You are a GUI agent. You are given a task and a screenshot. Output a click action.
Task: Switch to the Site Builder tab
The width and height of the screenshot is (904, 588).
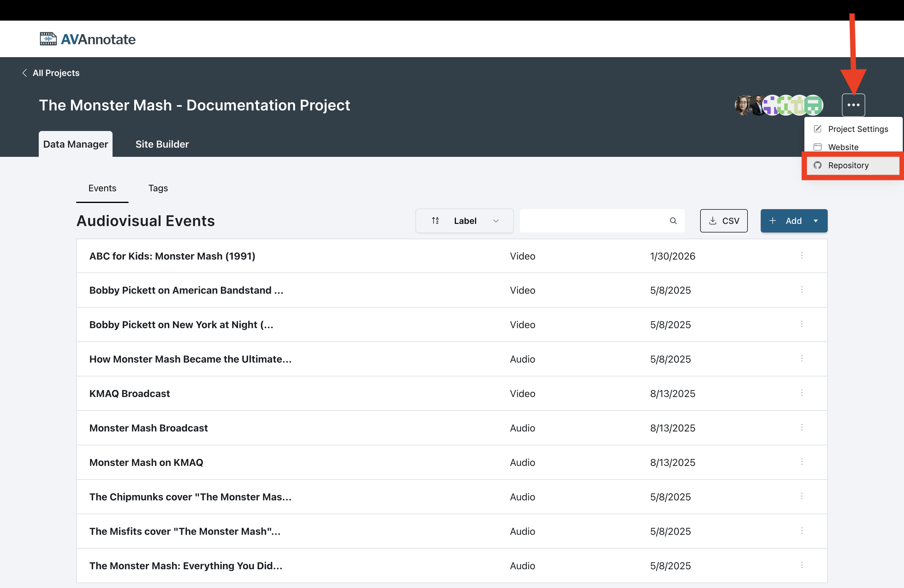(162, 144)
